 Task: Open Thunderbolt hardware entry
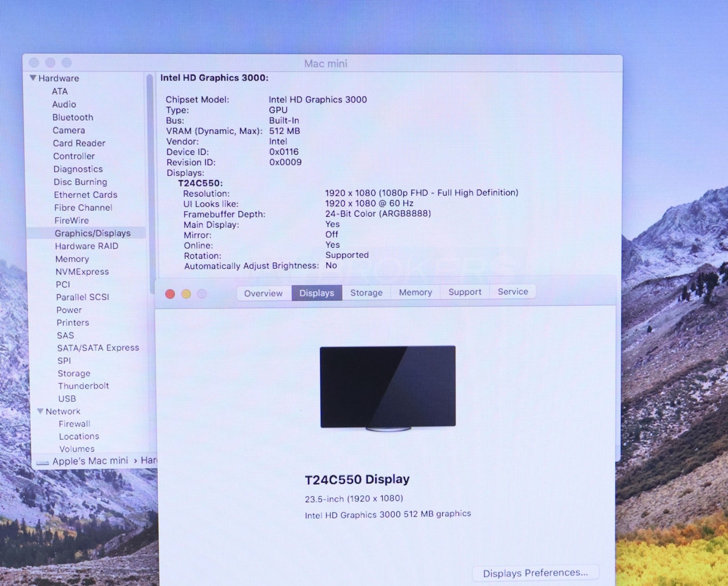[x=83, y=386]
